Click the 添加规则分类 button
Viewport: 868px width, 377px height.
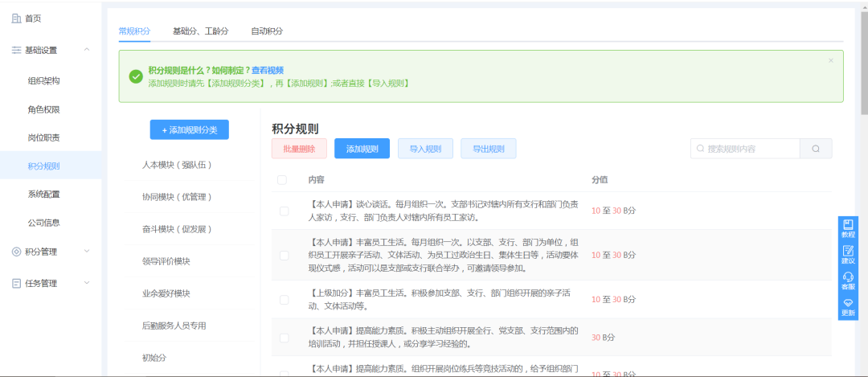coord(190,129)
